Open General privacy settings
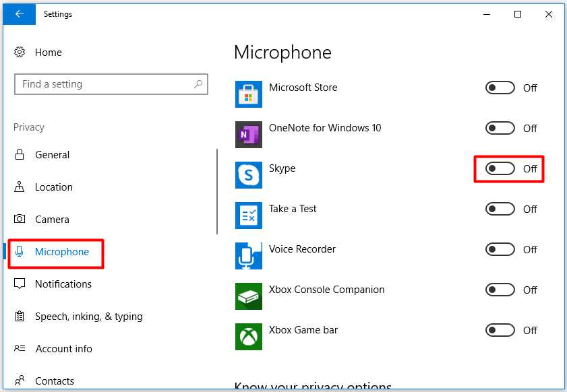Screen dimensions: 567x392 [x=54, y=154]
